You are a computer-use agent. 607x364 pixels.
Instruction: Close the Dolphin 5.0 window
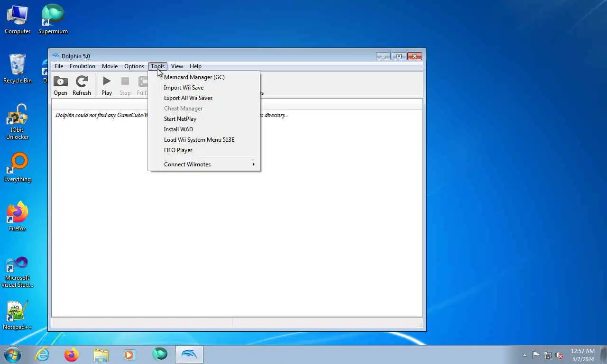click(414, 56)
